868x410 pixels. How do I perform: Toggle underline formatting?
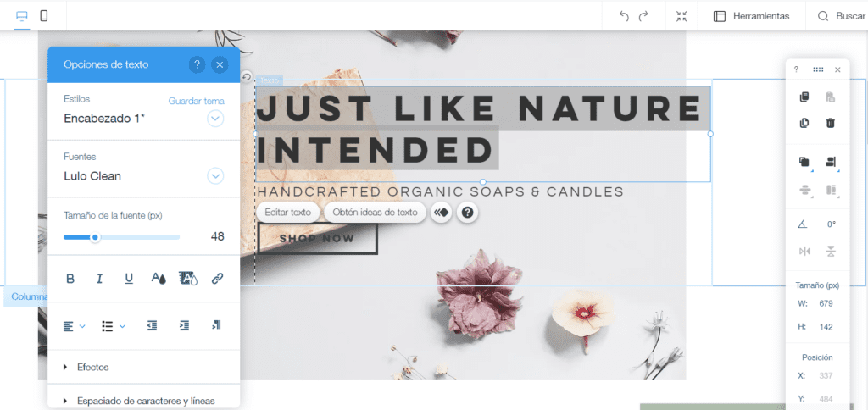tap(129, 279)
